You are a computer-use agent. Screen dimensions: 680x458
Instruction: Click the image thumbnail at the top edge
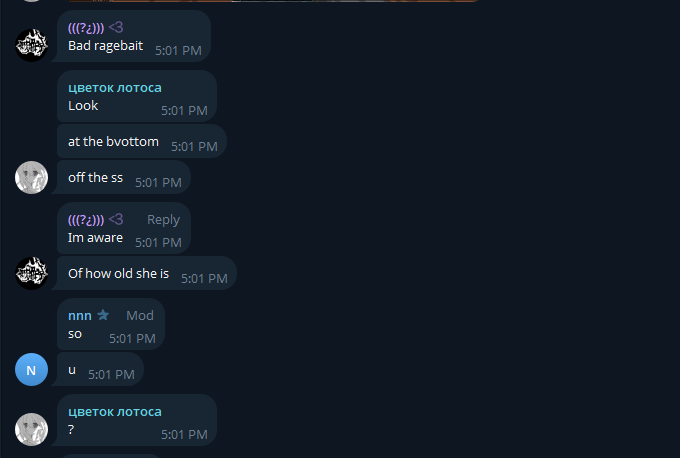[x=272, y=1]
